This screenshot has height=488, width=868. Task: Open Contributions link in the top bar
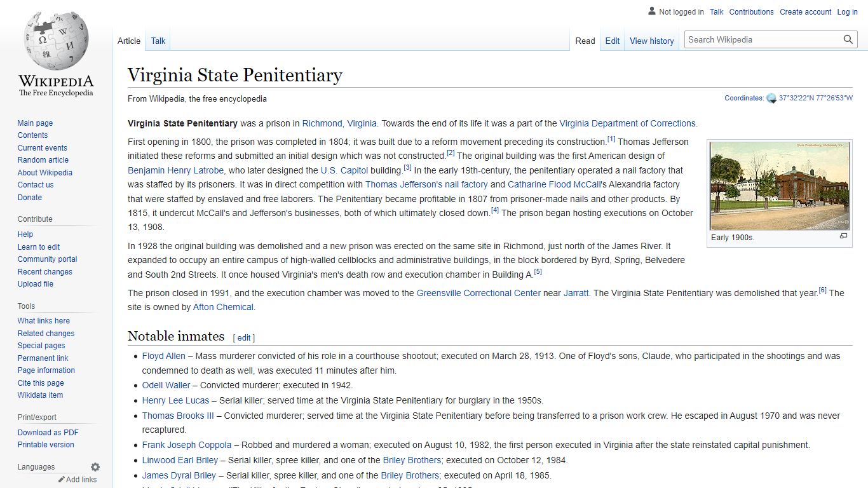(752, 12)
